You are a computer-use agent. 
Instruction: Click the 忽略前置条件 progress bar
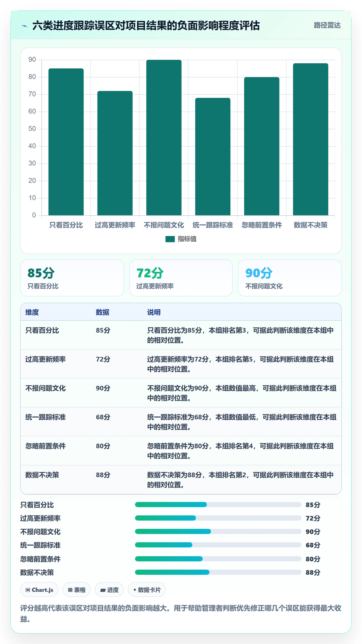[x=218, y=559]
